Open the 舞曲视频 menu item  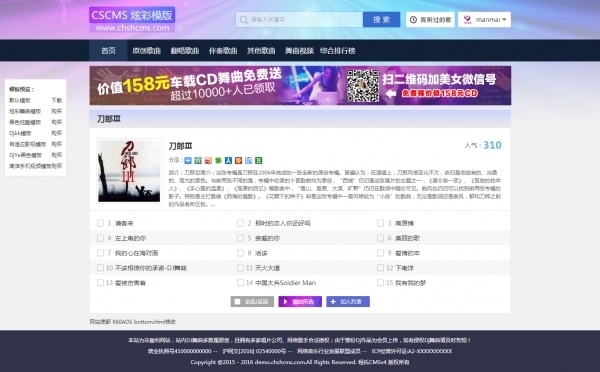tap(299, 51)
